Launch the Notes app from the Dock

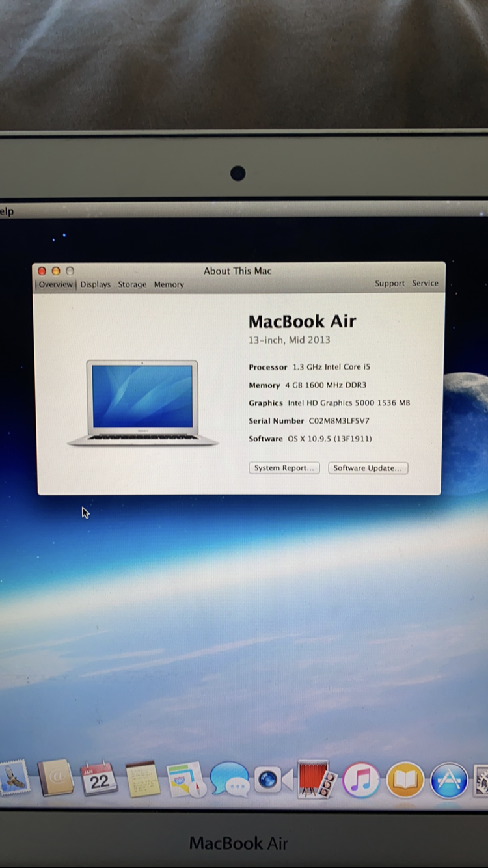(142, 779)
